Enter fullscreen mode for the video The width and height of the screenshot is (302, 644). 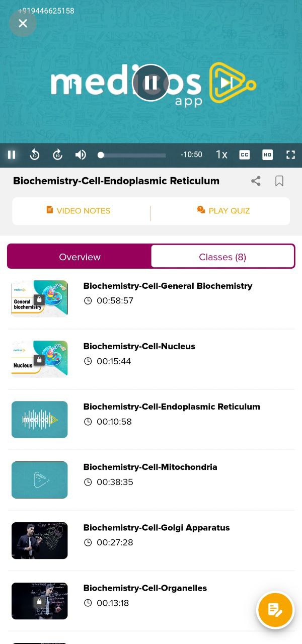pyautogui.click(x=290, y=154)
